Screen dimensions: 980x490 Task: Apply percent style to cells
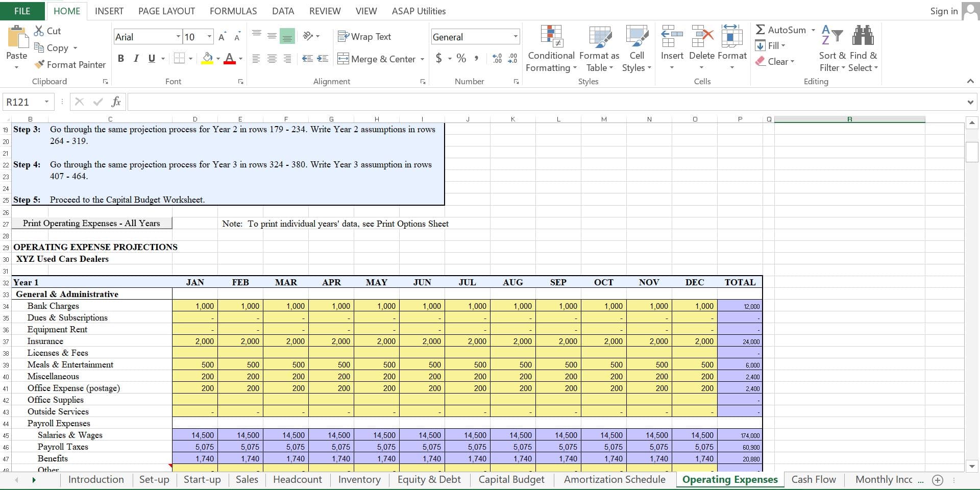click(461, 58)
